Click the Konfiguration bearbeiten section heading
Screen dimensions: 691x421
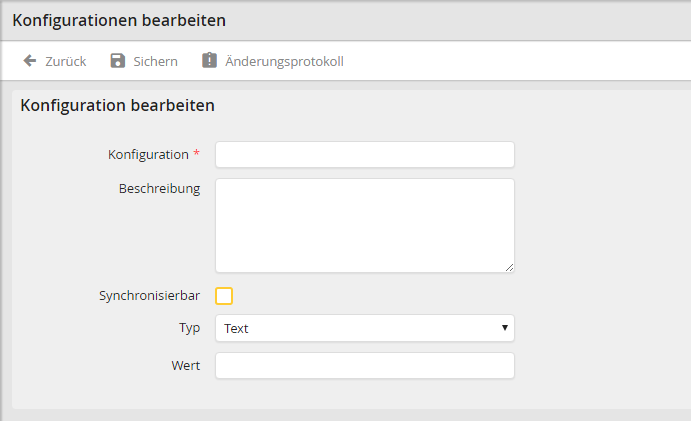(x=118, y=105)
